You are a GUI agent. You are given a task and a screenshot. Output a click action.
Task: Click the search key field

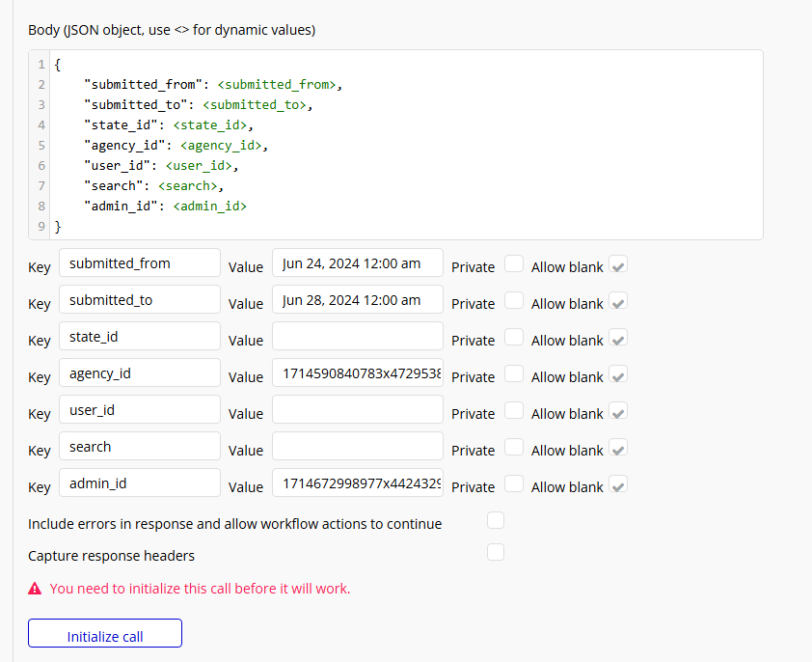pos(140,447)
